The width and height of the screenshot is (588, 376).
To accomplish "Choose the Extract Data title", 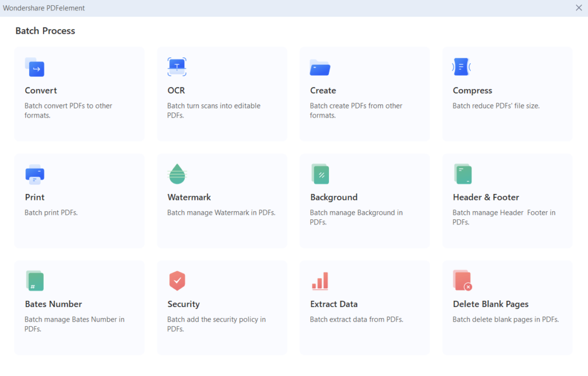I will tap(334, 304).
